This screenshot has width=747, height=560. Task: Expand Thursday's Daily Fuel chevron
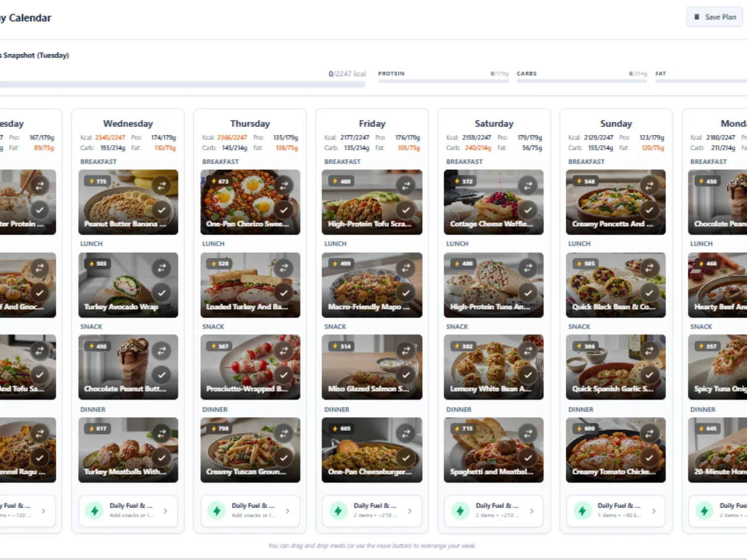click(x=287, y=511)
